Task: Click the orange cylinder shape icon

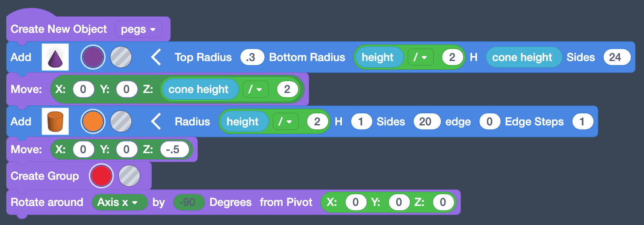Action: pyautogui.click(x=56, y=122)
